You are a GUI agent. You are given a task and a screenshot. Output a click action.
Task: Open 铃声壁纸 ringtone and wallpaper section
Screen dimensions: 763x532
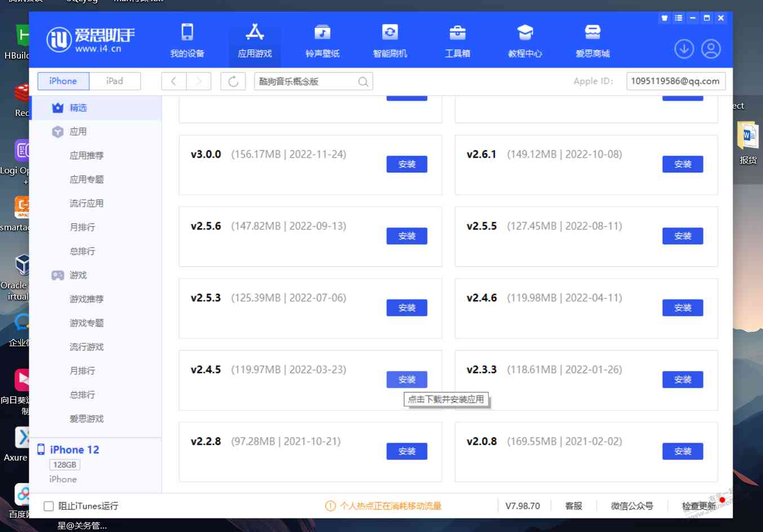point(322,41)
